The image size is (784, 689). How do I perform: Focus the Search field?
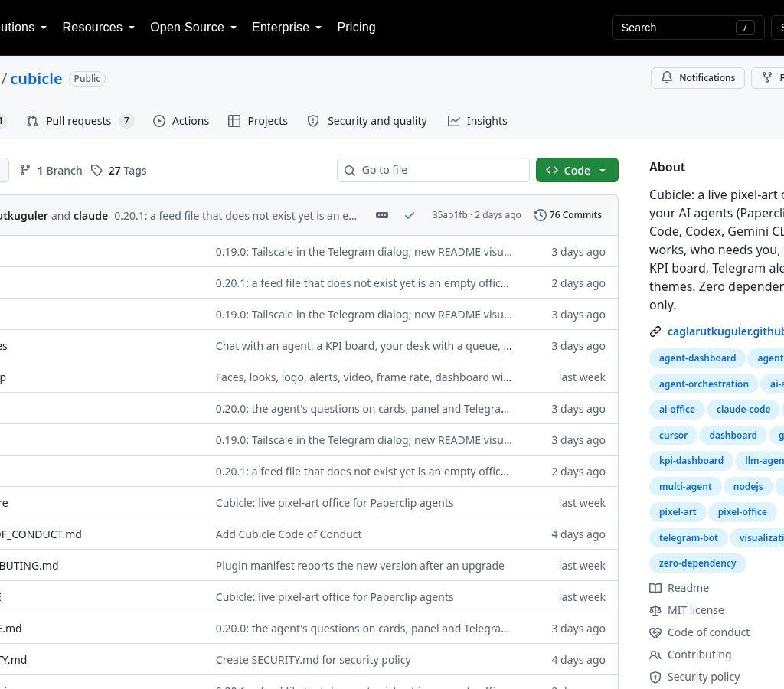click(688, 28)
